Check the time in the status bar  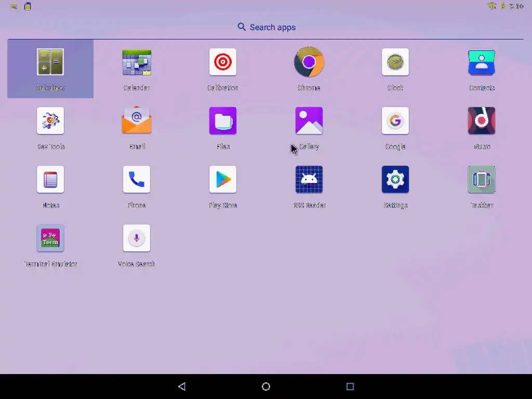tap(516, 6)
